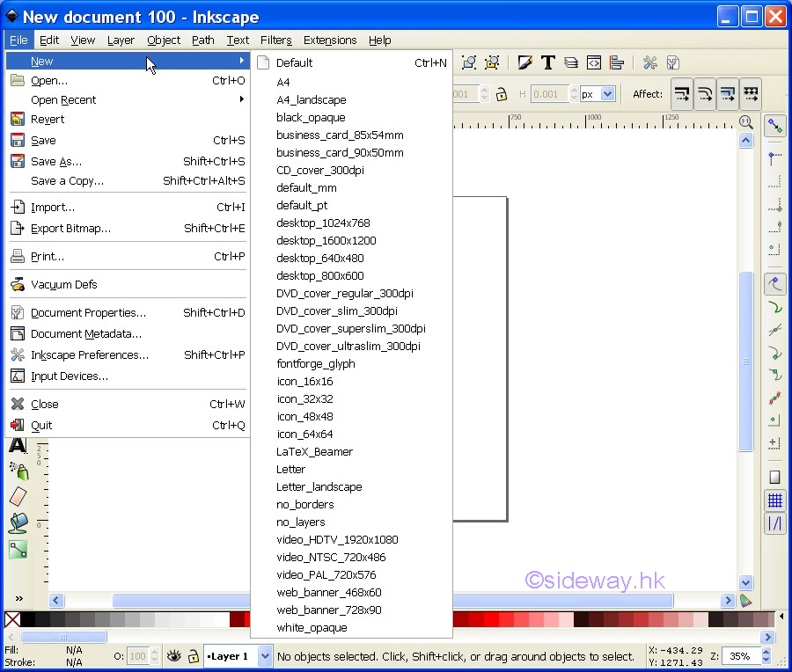The width and height of the screenshot is (792, 672).
Task: Toggle snapping to grids in snap bar
Action: 774,500
